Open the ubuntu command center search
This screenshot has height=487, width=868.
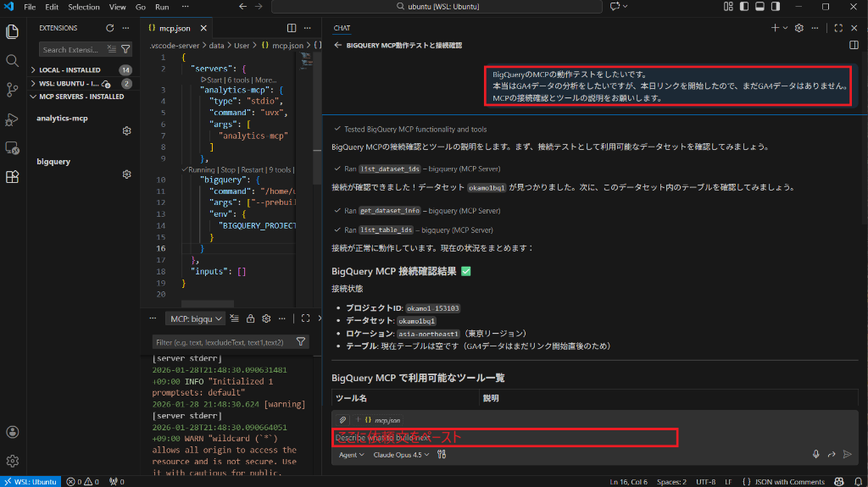437,7
